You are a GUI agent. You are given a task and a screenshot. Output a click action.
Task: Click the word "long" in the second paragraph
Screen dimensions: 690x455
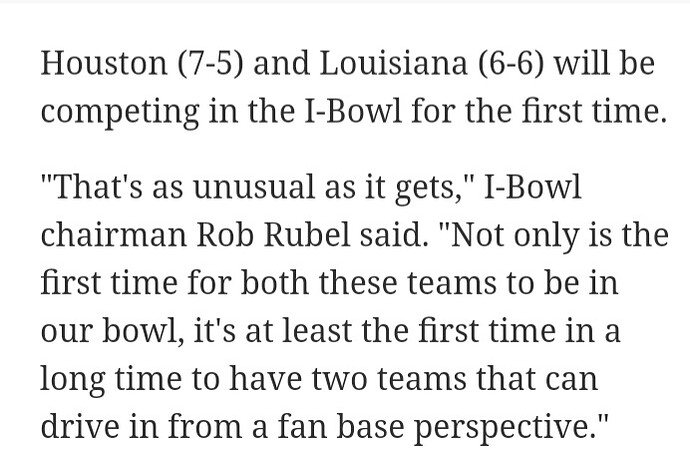point(73,381)
